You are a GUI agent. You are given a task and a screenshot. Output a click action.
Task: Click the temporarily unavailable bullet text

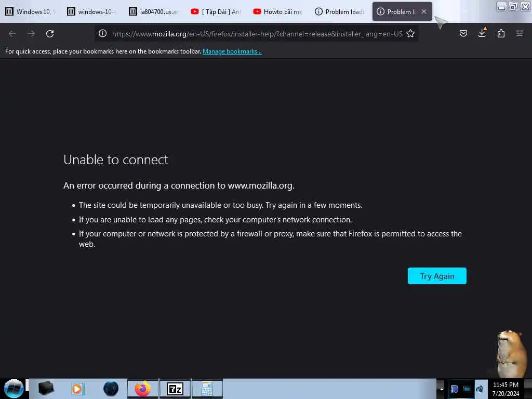(220, 205)
